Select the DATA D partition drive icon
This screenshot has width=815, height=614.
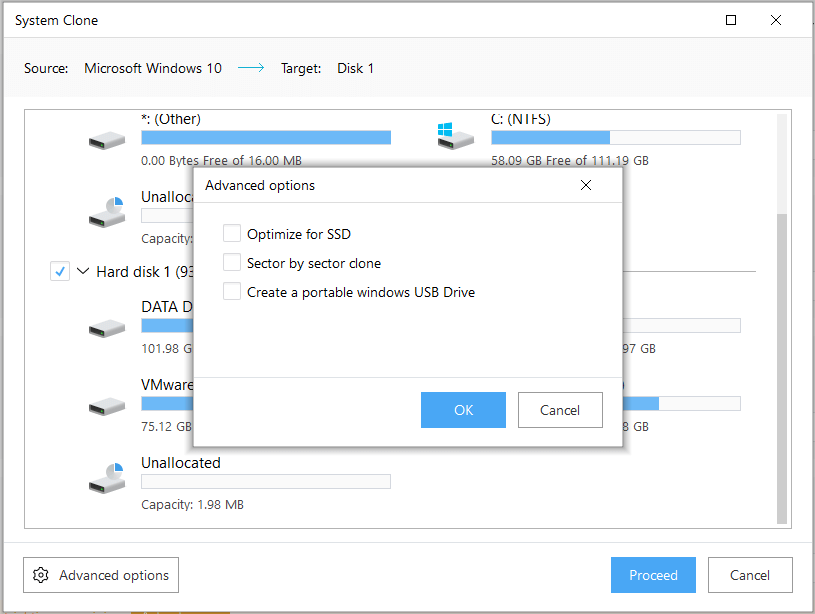107,329
